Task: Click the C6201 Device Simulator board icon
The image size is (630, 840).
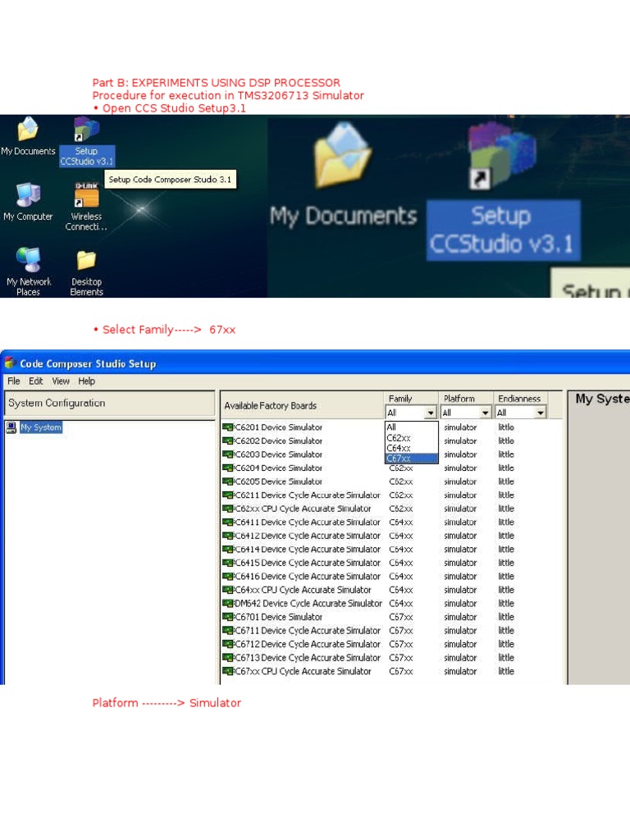Action: (228, 427)
